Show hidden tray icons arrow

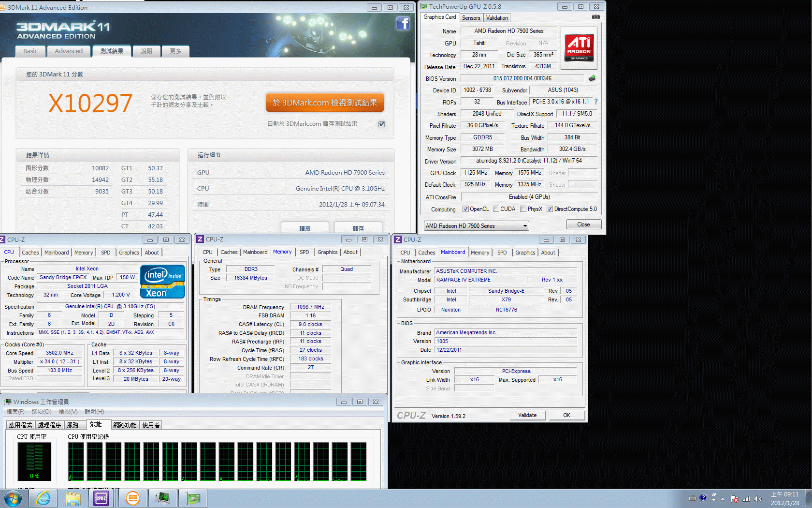723,499
